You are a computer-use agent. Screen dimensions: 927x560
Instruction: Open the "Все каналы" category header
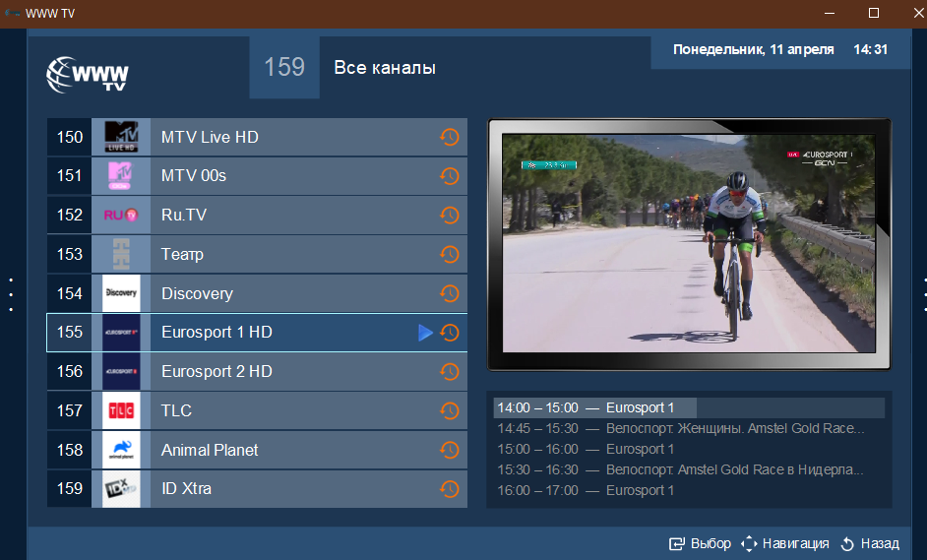[385, 68]
